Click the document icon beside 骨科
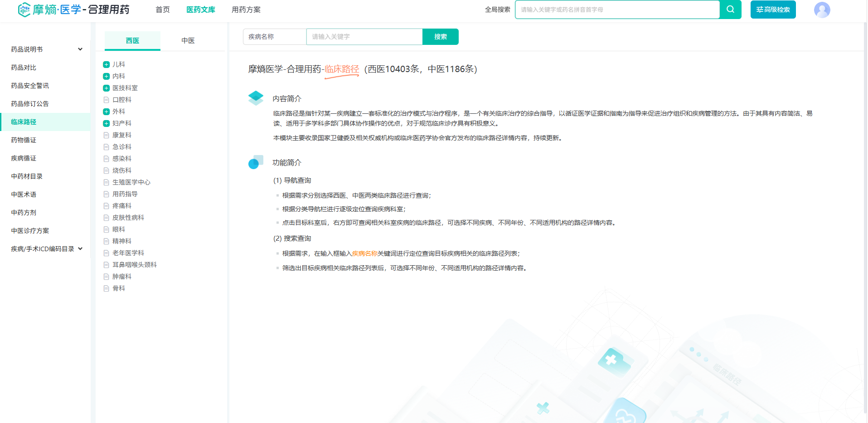The height and width of the screenshot is (423, 868). [107, 288]
